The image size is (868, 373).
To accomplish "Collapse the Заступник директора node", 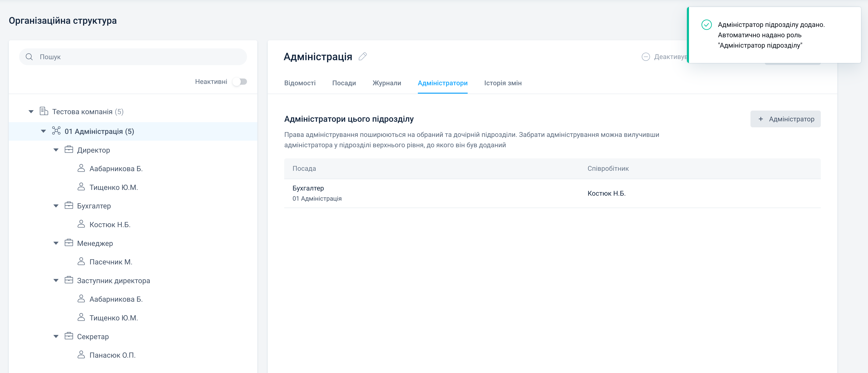I will click(x=56, y=280).
